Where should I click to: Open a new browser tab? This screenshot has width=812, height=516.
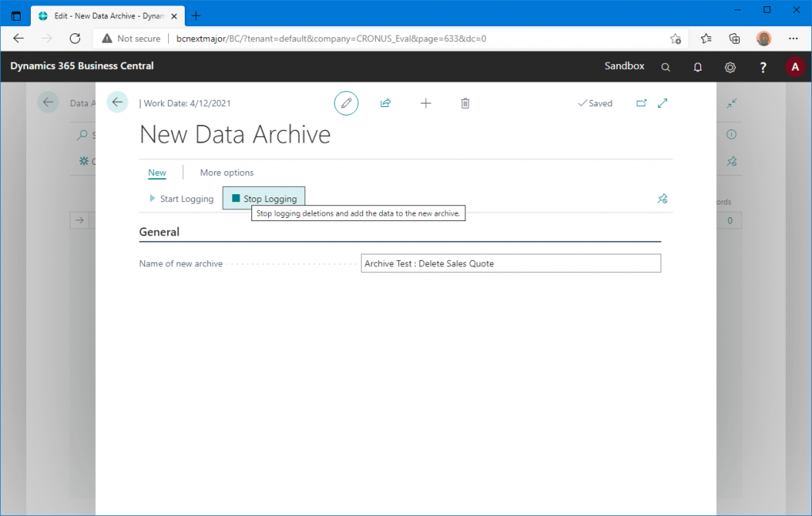(196, 16)
